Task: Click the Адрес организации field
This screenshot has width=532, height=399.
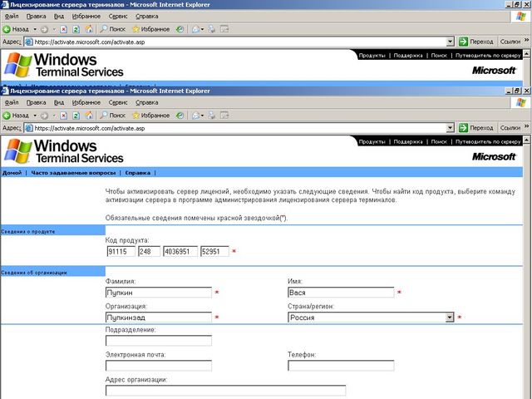Action: coord(225,391)
